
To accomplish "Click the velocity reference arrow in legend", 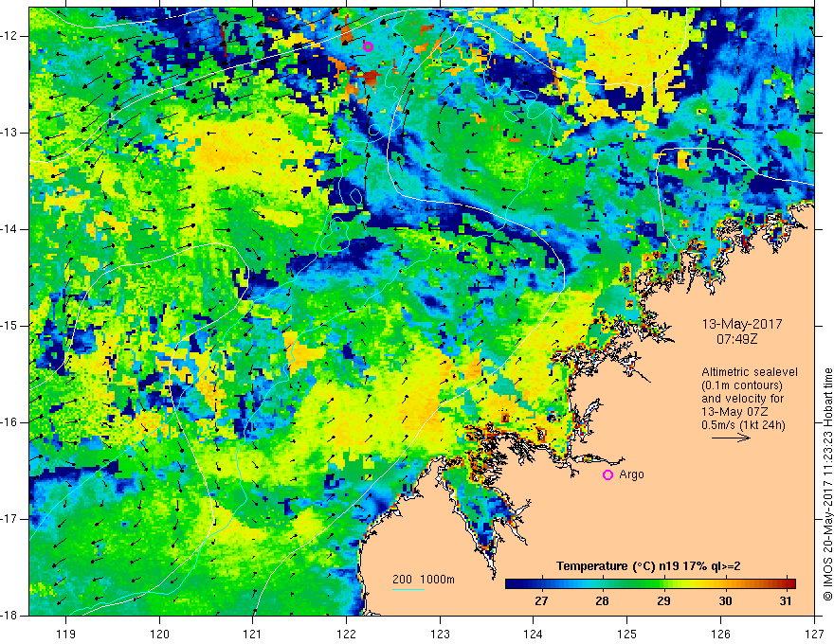I will tap(731, 438).
